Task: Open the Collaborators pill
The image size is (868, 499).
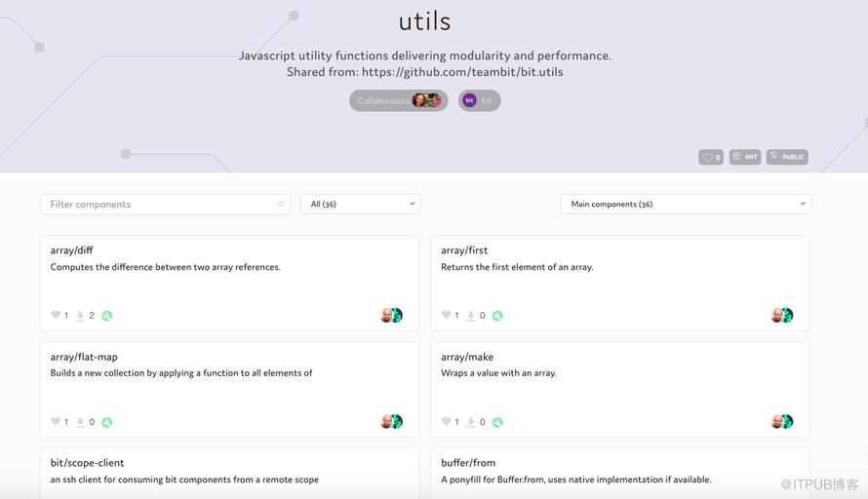Action: click(399, 100)
